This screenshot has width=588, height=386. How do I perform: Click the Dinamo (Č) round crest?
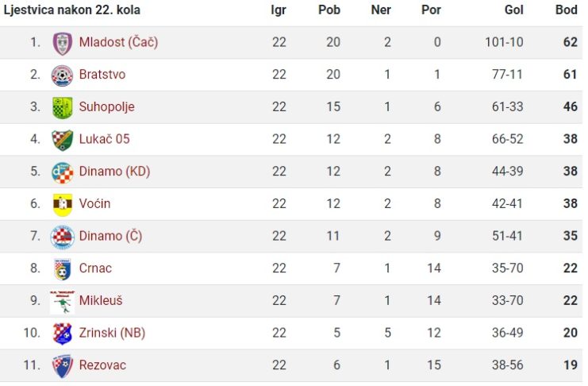pos(62,237)
